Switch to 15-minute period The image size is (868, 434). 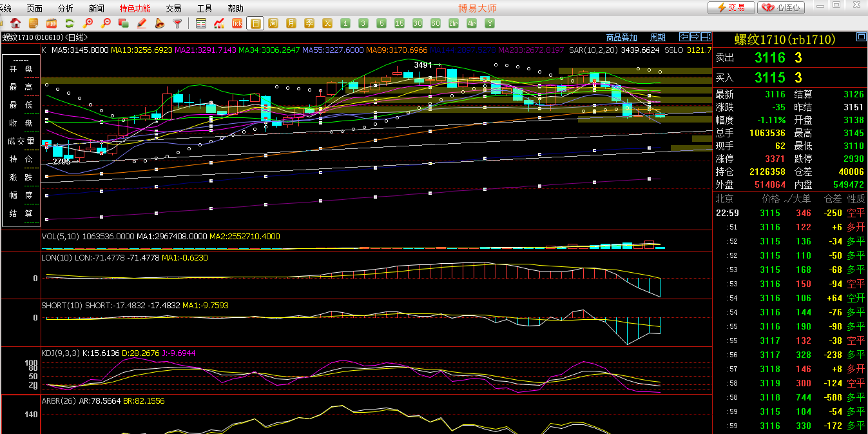point(400,23)
